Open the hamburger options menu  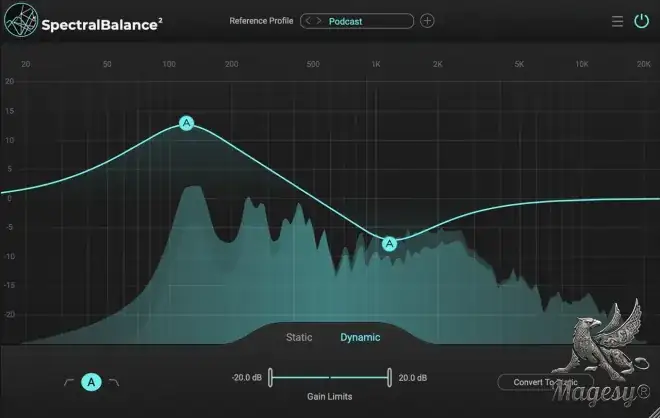[x=617, y=21]
